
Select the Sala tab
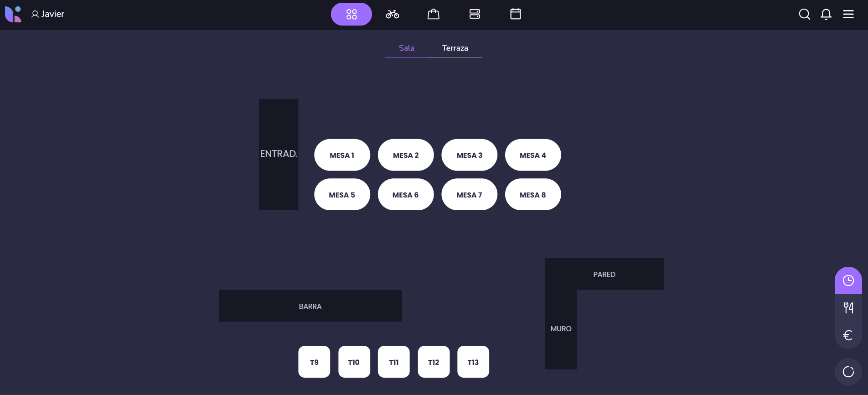pyautogui.click(x=406, y=48)
